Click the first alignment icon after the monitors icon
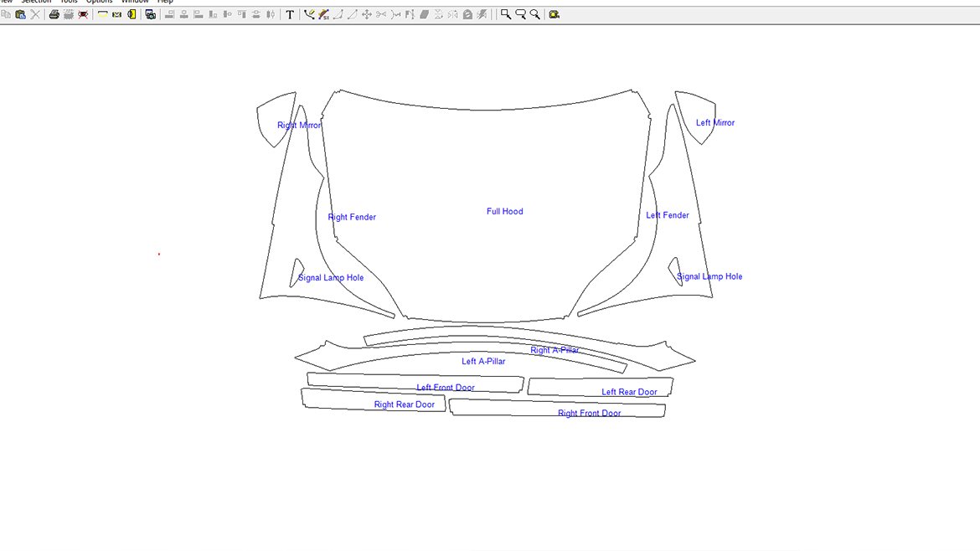Screen dimensions: 980x551 tap(169, 14)
